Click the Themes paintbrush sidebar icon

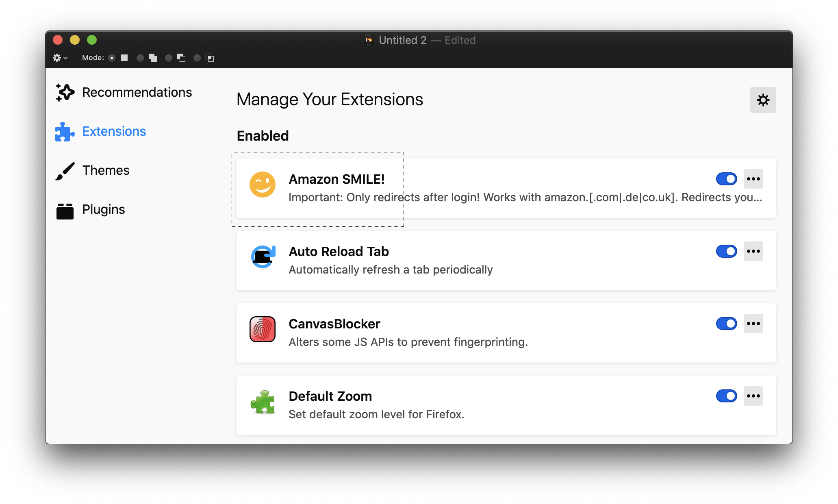coord(65,169)
